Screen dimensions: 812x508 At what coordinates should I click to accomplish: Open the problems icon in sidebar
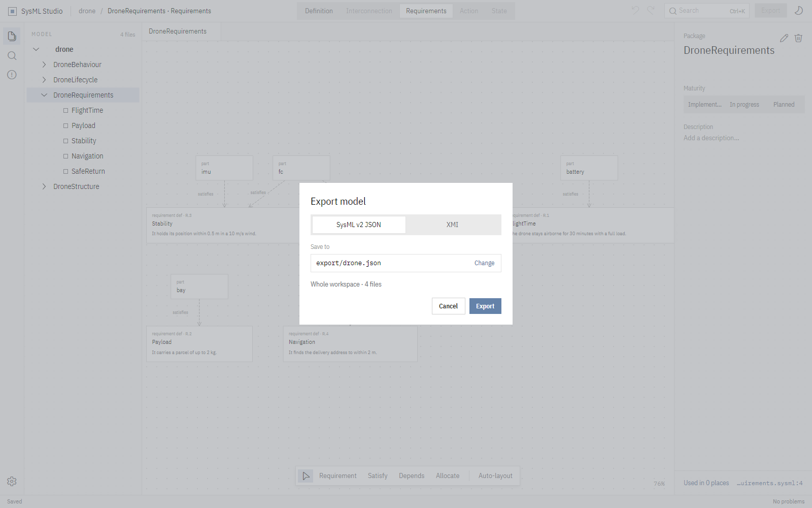point(12,75)
